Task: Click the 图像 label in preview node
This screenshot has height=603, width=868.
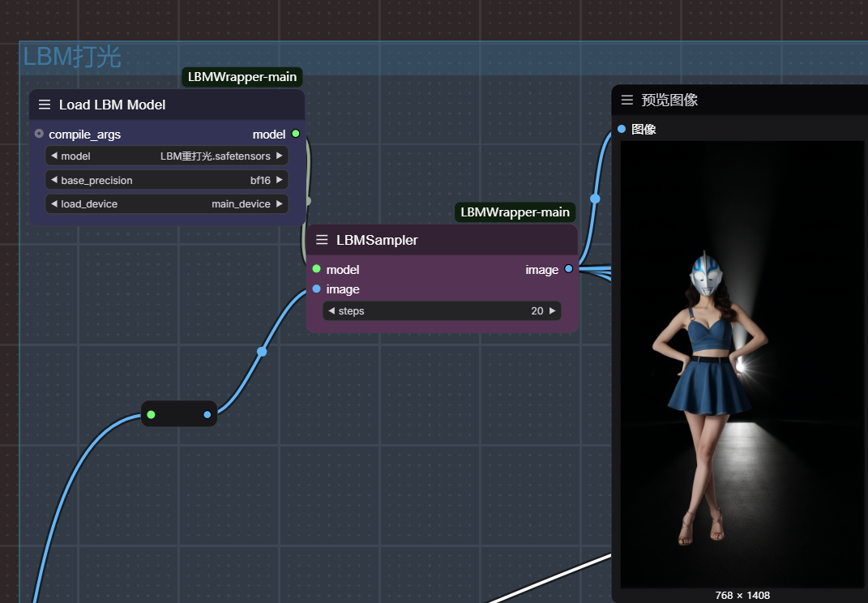Action: [644, 129]
